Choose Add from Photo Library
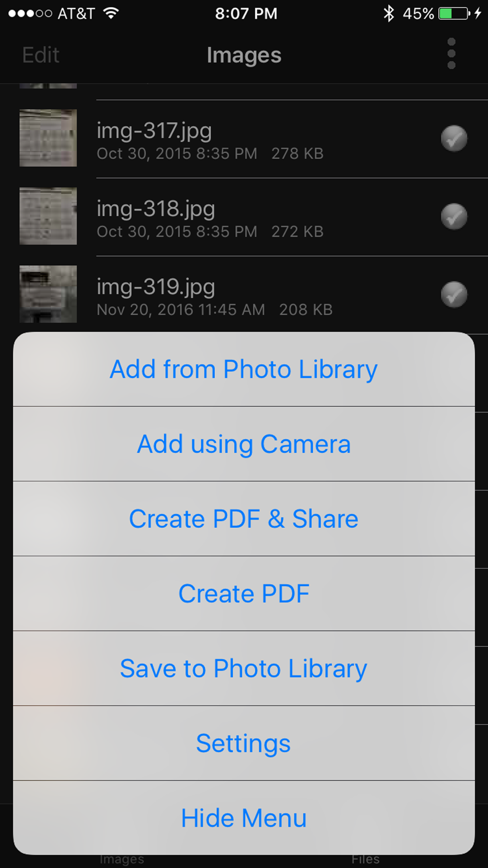The width and height of the screenshot is (488, 868). (x=244, y=370)
